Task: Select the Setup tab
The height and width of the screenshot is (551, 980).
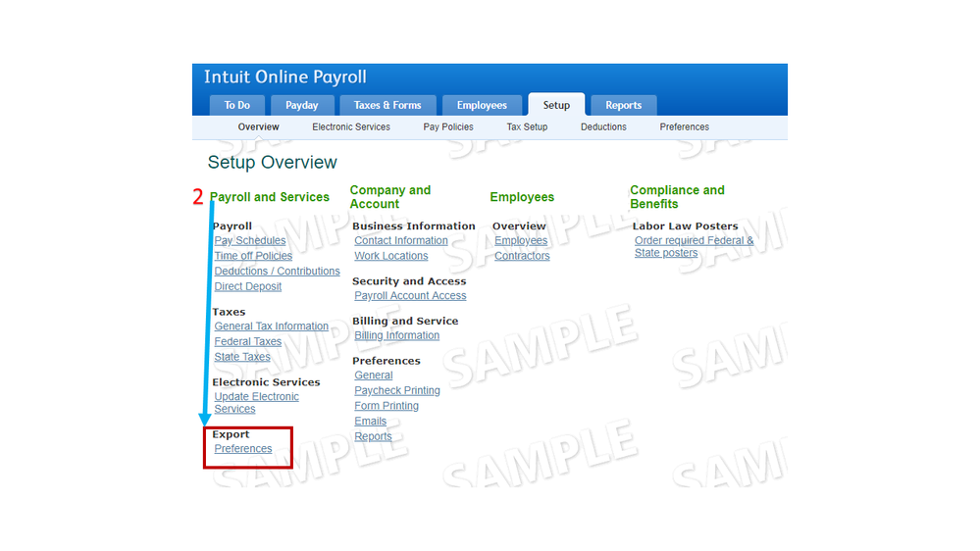Action: coord(556,105)
